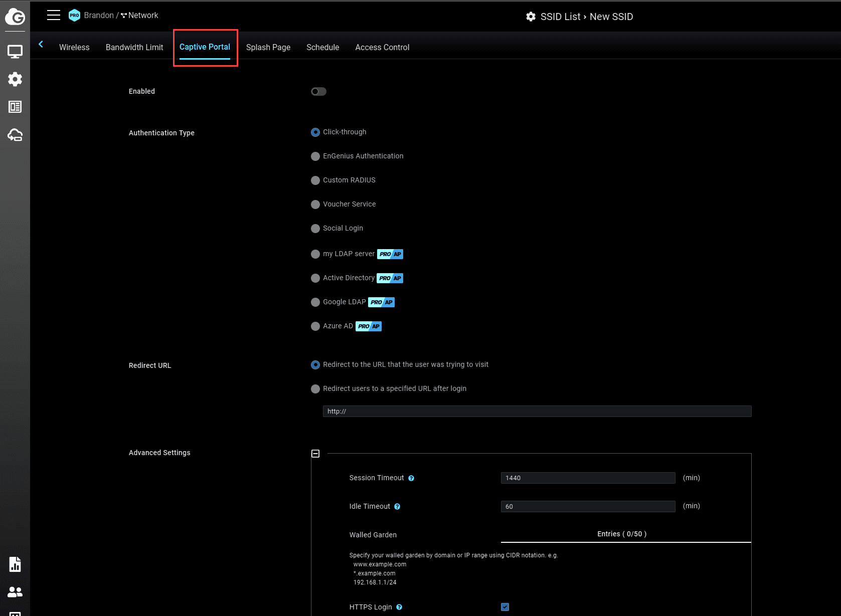This screenshot has height=616, width=841.
Task: Collapse the Advanced Settings section
Action: 315,454
